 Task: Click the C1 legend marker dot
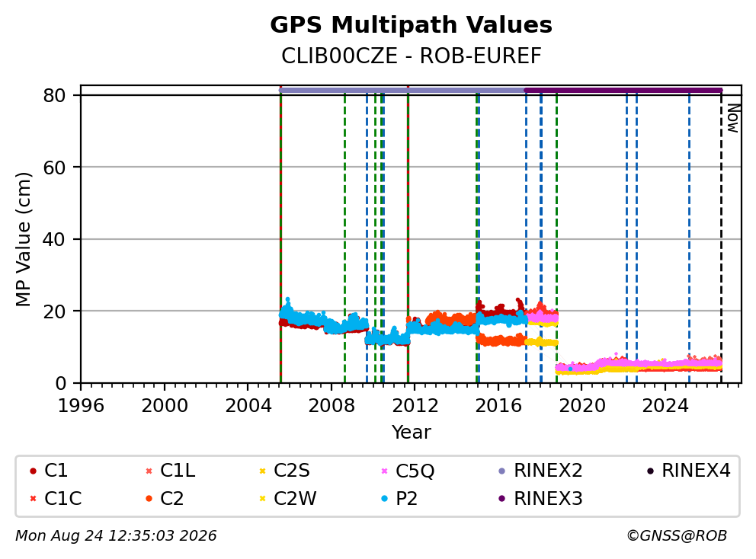pyautogui.click(x=33, y=471)
